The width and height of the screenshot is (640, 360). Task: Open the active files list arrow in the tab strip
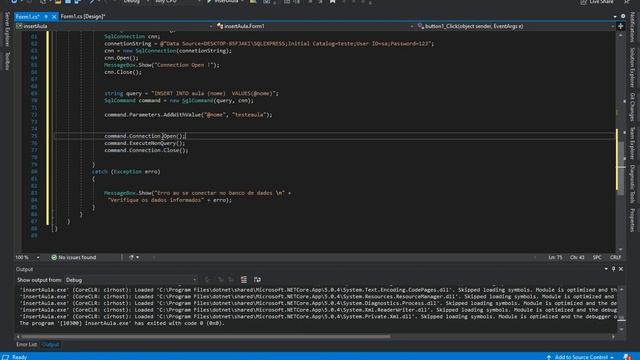point(615,17)
